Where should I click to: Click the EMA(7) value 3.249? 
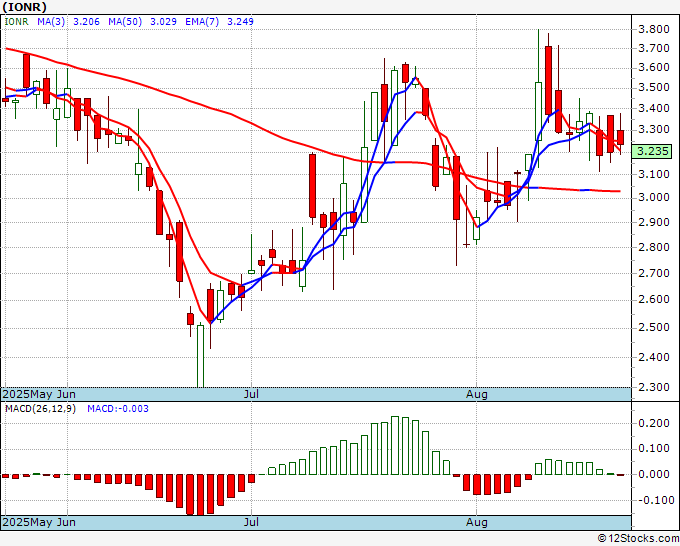click(240, 22)
